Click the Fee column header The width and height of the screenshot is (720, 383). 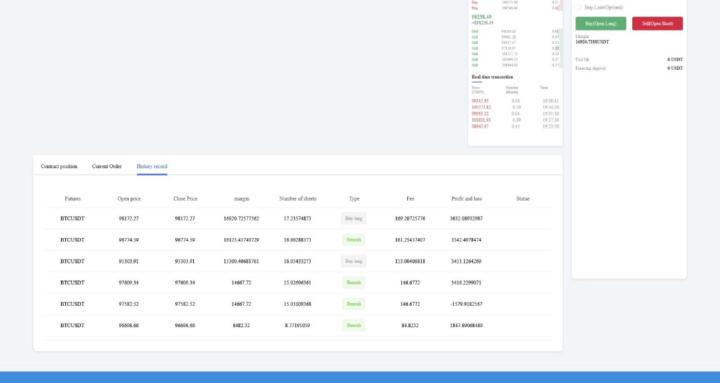pyautogui.click(x=410, y=199)
